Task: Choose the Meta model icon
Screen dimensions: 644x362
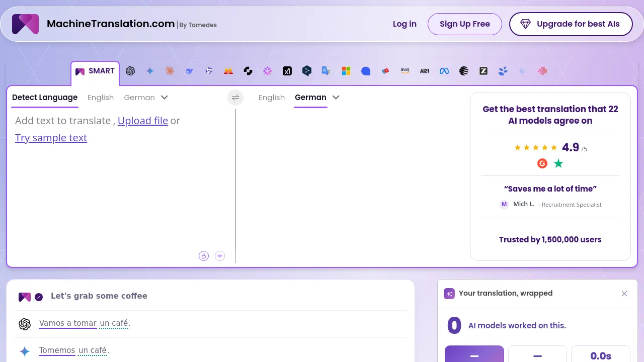Action: click(444, 71)
